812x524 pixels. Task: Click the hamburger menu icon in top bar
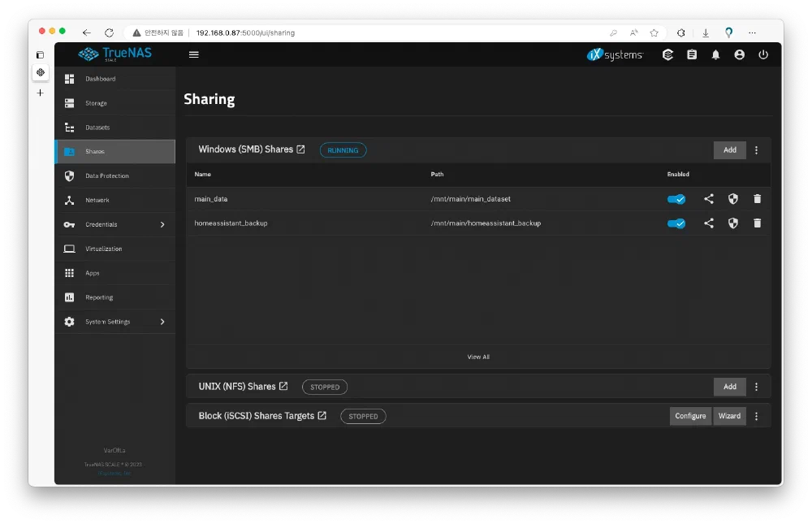pyautogui.click(x=193, y=54)
